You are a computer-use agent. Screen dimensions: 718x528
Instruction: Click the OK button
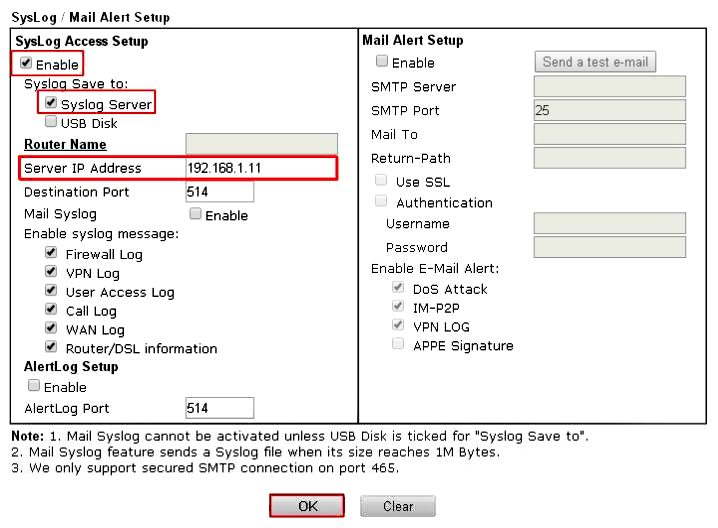click(x=307, y=506)
